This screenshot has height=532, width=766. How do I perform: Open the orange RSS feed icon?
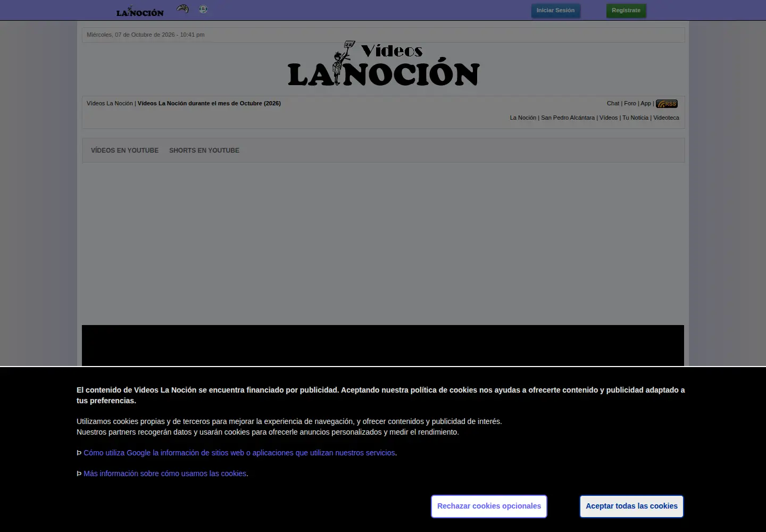[x=667, y=104]
